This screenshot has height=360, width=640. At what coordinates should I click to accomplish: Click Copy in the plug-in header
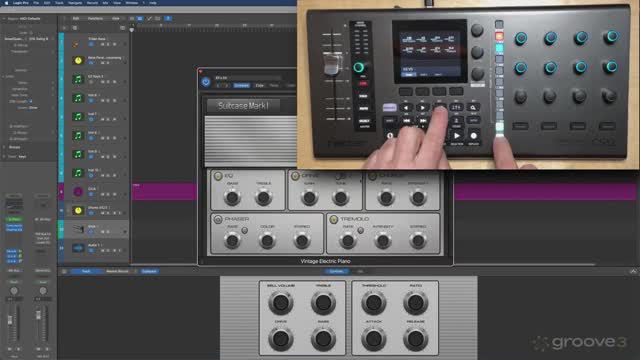coord(260,85)
